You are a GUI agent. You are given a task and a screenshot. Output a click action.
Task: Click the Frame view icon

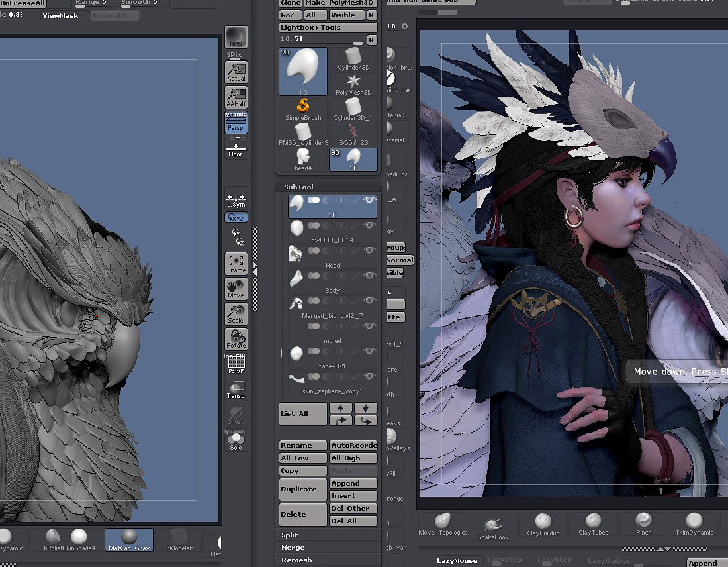[x=236, y=264]
